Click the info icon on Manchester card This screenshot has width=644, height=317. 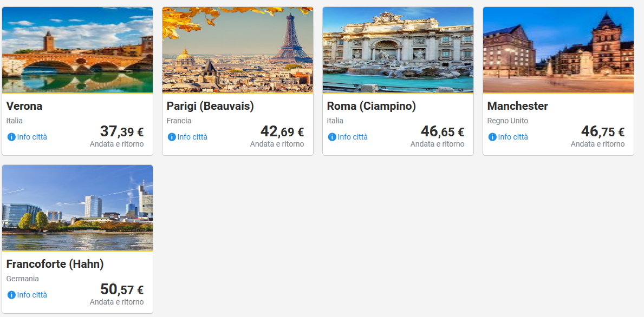(x=492, y=137)
